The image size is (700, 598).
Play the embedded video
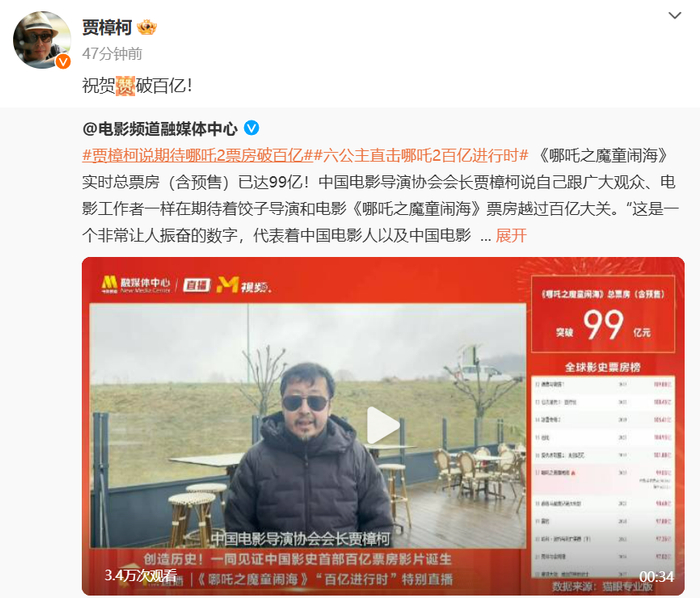click(x=383, y=426)
